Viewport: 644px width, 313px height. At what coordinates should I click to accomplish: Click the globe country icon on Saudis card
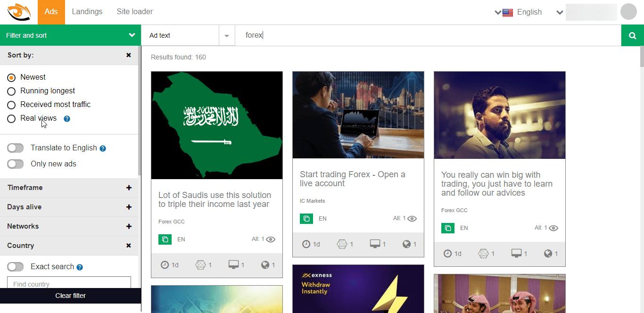click(265, 265)
